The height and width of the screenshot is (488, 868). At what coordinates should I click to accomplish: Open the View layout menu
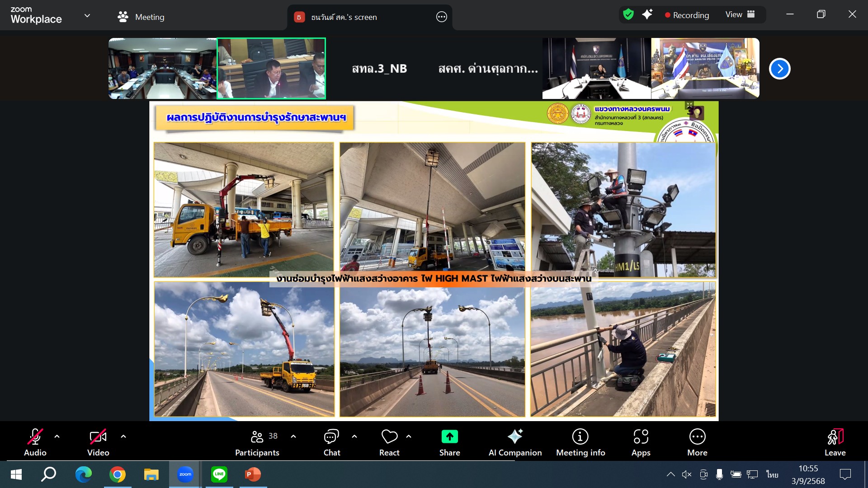click(x=740, y=14)
